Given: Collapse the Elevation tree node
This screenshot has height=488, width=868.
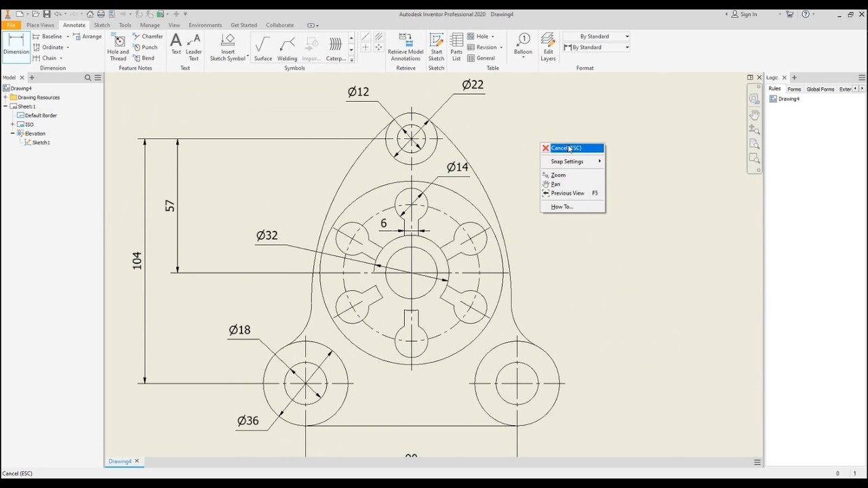Looking at the screenshot, I should 12,134.
